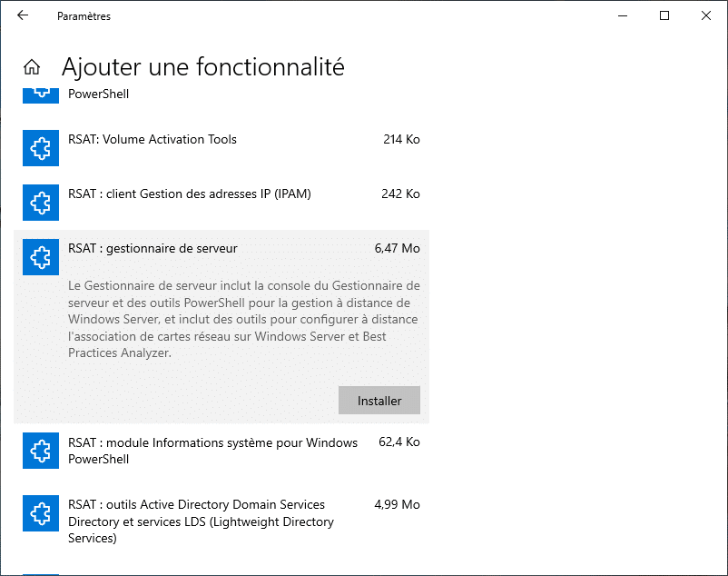
Task: Expand RSAT : client Gestion des adresses IP (IPAM)
Action: pyautogui.click(x=221, y=203)
